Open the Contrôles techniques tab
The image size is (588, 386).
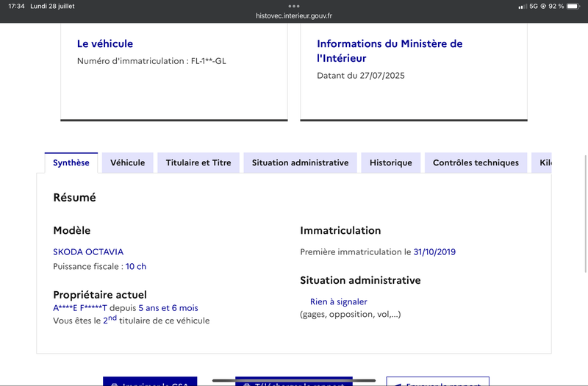tap(476, 162)
